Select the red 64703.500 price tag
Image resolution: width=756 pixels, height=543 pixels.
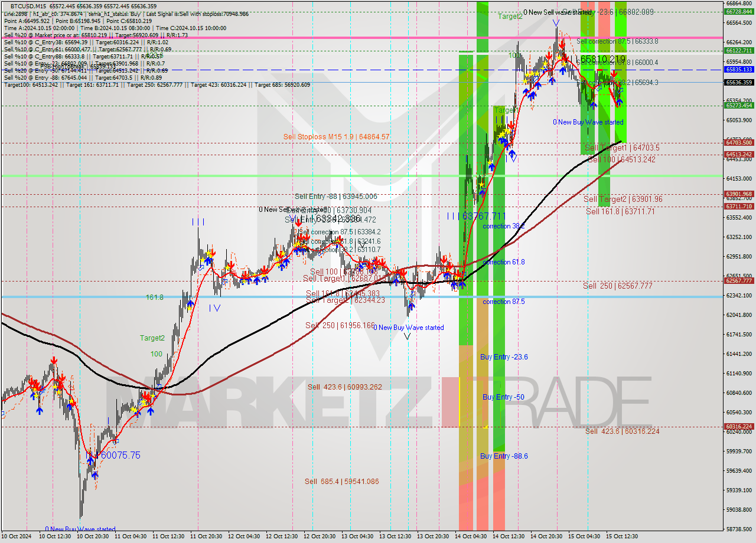coord(739,142)
